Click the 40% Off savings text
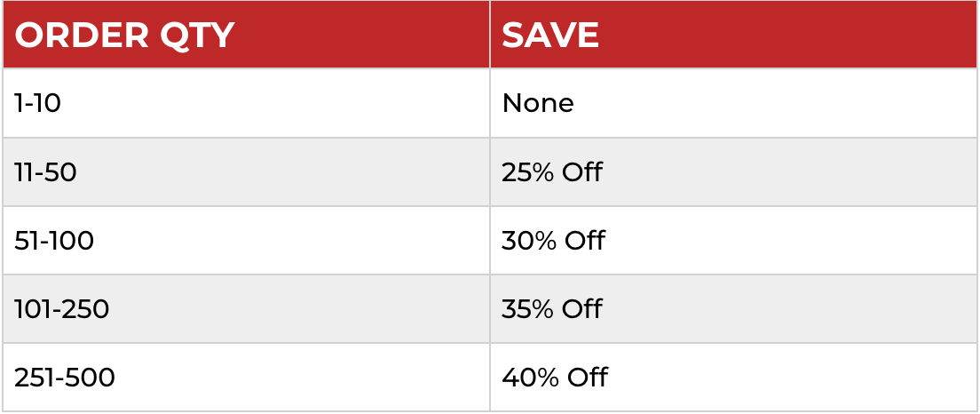Viewport: 980px width, 414px height. point(554,378)
